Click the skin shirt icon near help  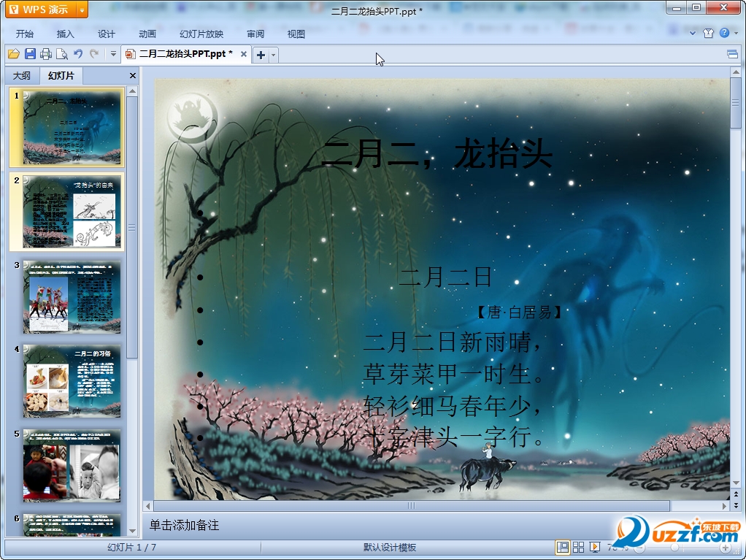point(709,34)
